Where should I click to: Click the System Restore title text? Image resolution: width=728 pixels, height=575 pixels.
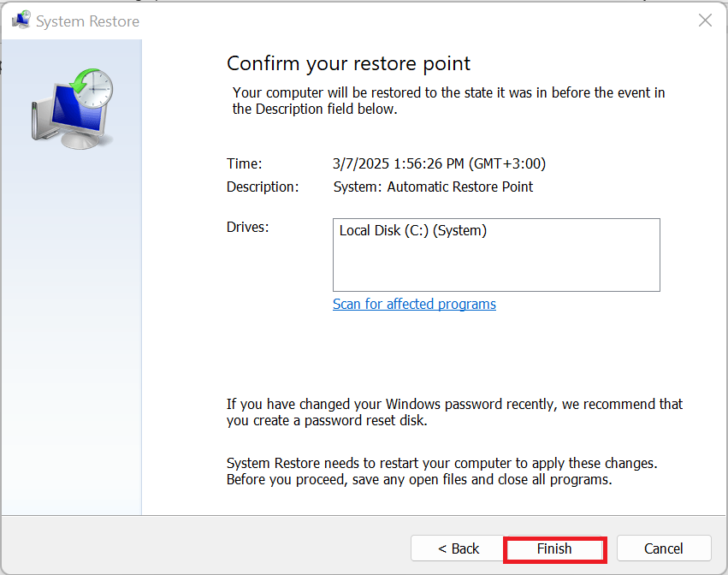(87, 21)
